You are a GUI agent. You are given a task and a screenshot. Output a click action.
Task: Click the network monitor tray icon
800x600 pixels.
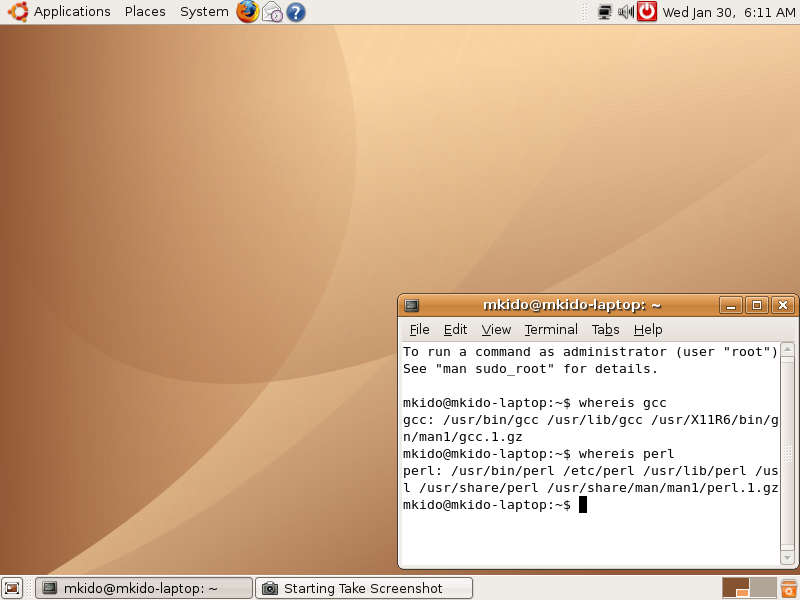pyautogui.click(x=605, y=12)
